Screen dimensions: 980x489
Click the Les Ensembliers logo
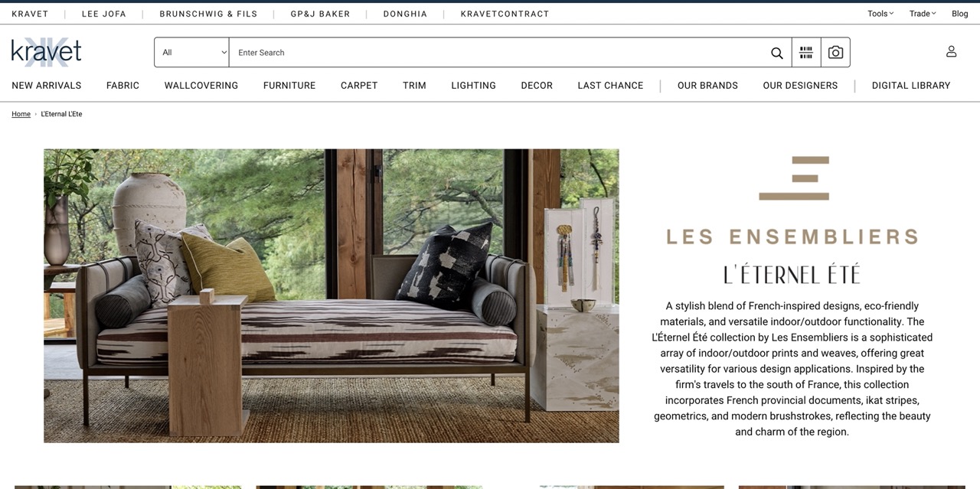792,201
